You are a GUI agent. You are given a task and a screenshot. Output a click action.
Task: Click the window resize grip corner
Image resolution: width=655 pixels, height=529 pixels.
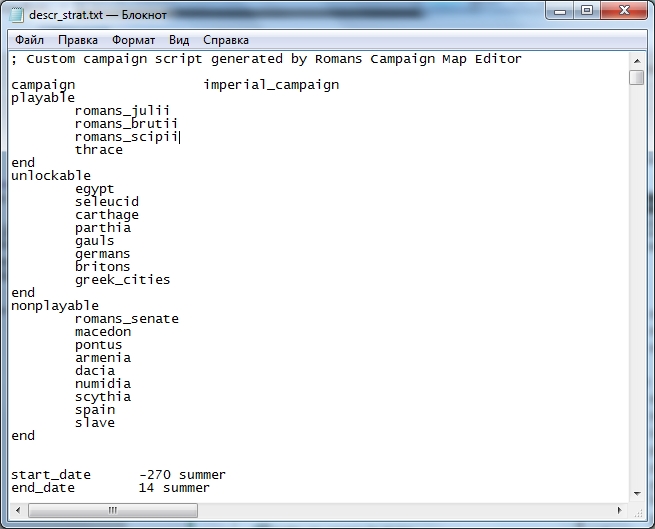click(x=637, y=512)
